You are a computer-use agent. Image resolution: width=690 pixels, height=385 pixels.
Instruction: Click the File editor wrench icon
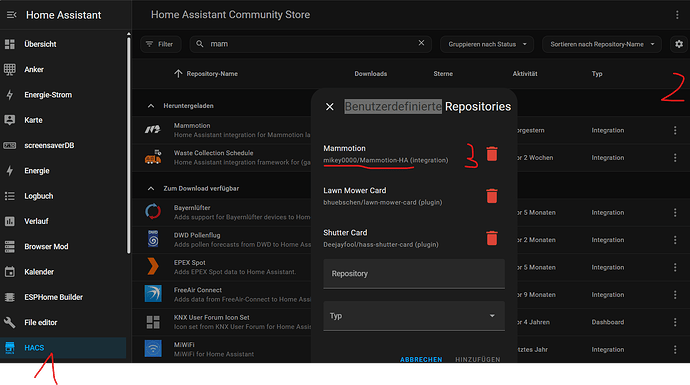[10, 323]
